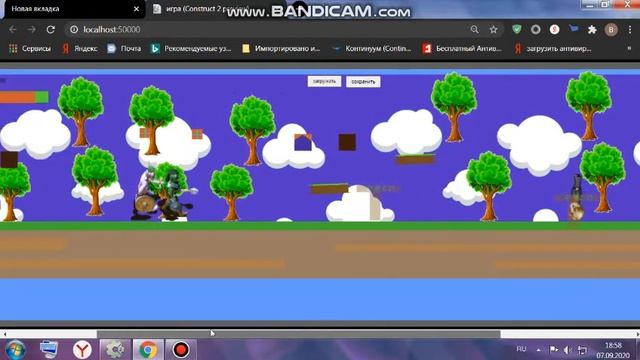640x360 pixels.
Task: Click the browser back arrow
Action: (x=13, y=29)
